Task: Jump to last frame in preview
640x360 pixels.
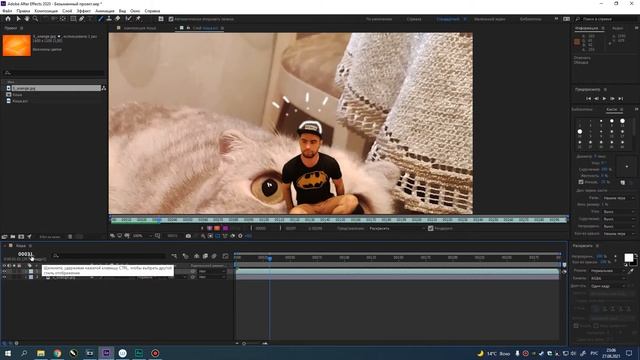Action: [621, 98]
